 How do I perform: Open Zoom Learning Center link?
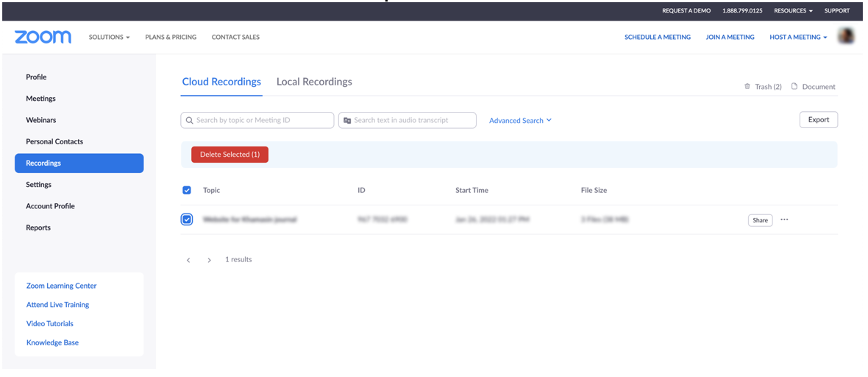coord(62,286)
